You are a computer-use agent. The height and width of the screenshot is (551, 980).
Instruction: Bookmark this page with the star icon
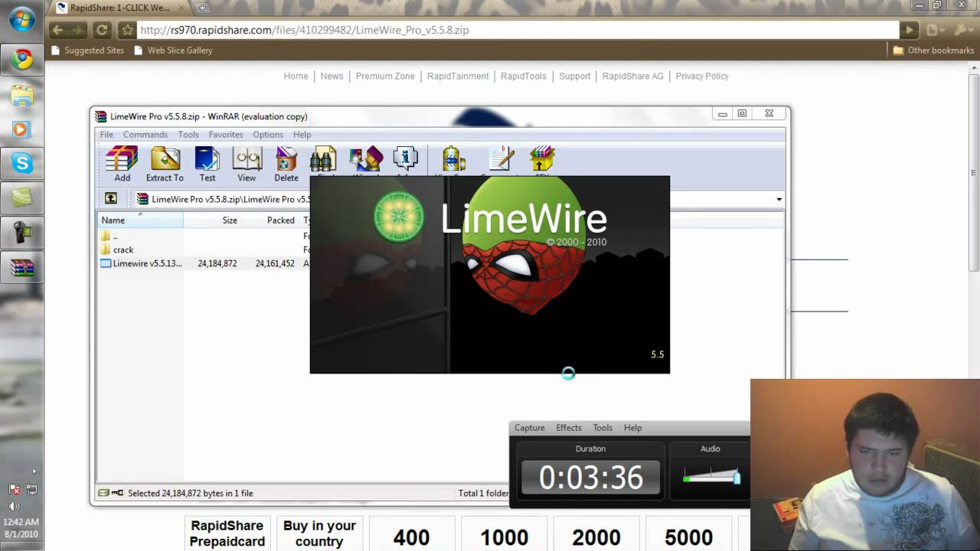coord(127,31)
